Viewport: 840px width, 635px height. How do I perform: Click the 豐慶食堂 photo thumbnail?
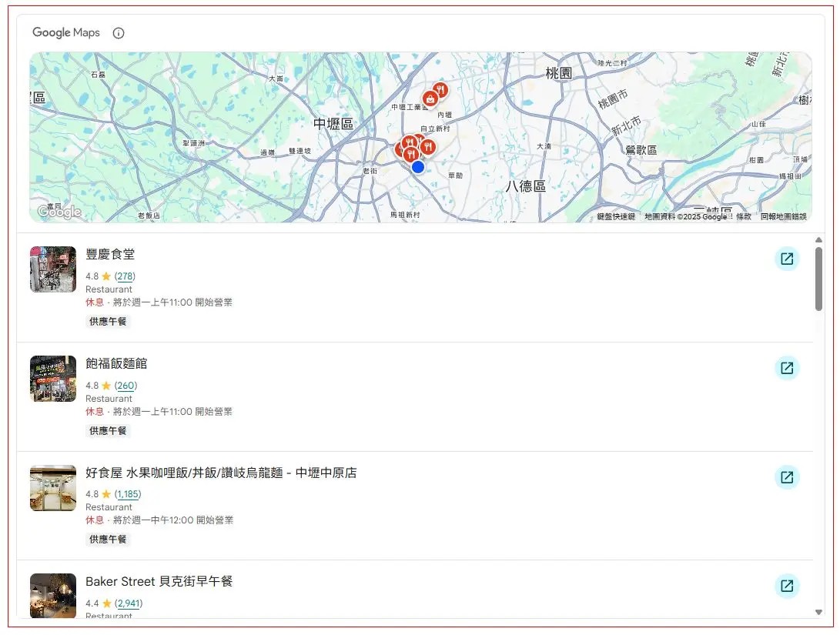(x=53, y=269)
